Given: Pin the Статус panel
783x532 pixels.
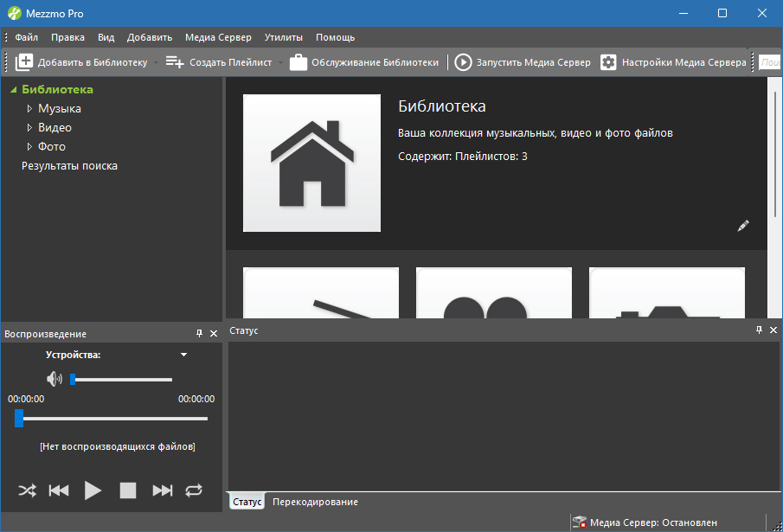Looking at the screenshot, I should (759, 330).
